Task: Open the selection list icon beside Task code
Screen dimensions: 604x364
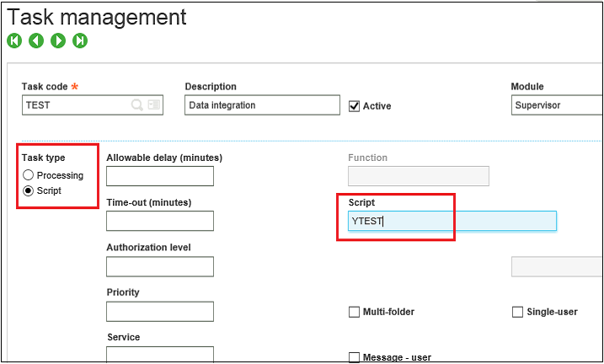Action: coord(153,105)
